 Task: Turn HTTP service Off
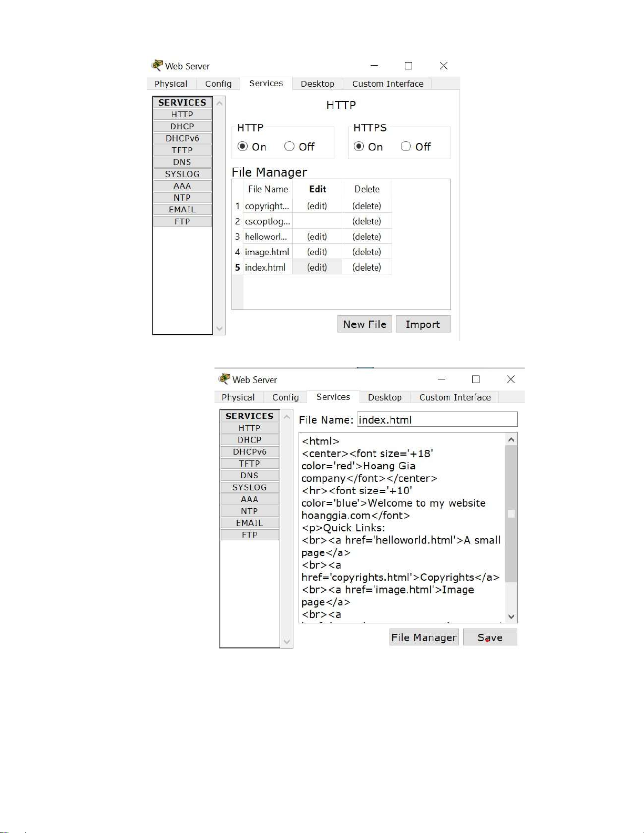(290, 147)
